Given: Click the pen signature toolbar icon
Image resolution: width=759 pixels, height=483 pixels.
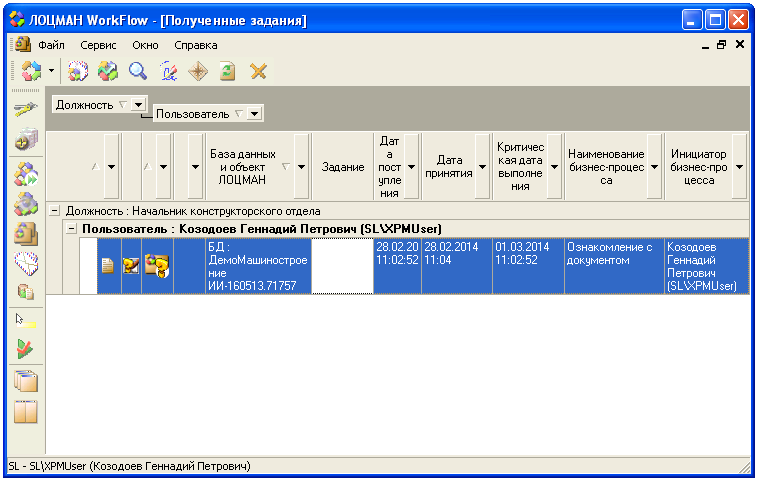Looking at the screenshot, I should click(x=168, y=71).
